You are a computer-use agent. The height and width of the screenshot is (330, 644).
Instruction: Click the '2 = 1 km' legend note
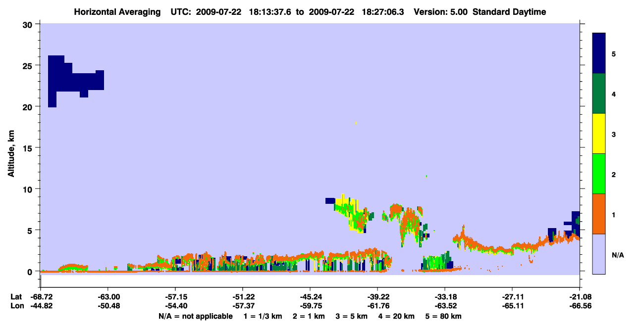coord(309,316)
